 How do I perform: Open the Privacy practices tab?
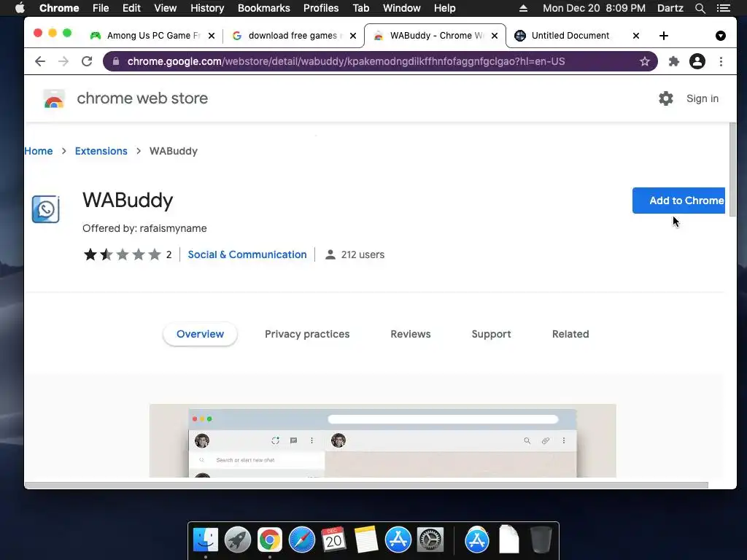(307, 334)
